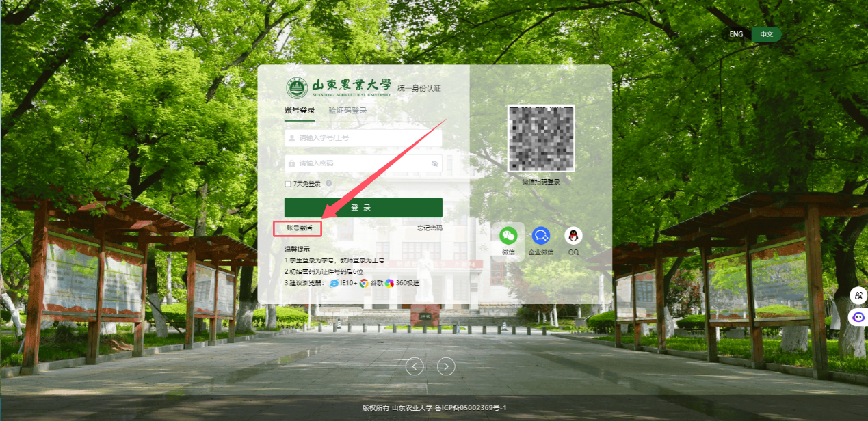
Task: Click the help question mark beside 7-day login
Action: pos(329,183)
